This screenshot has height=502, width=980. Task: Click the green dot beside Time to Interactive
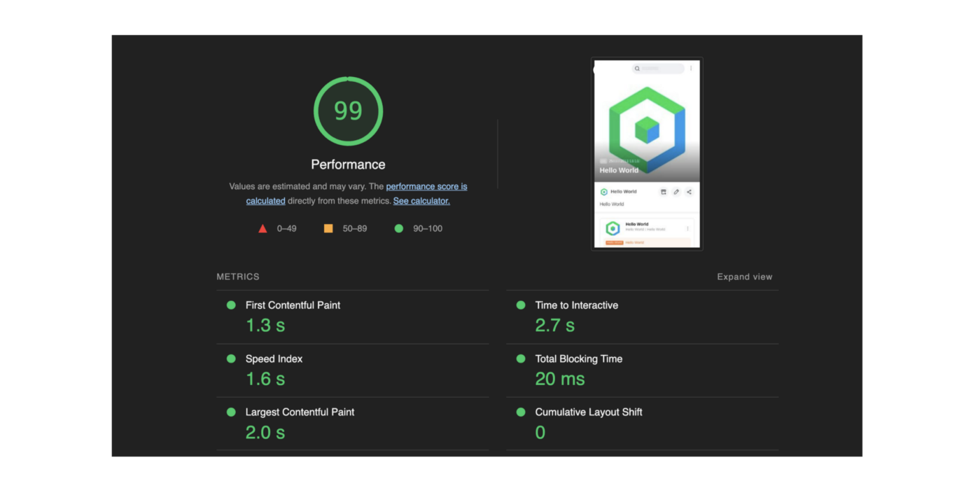click(x=521, y=305)
